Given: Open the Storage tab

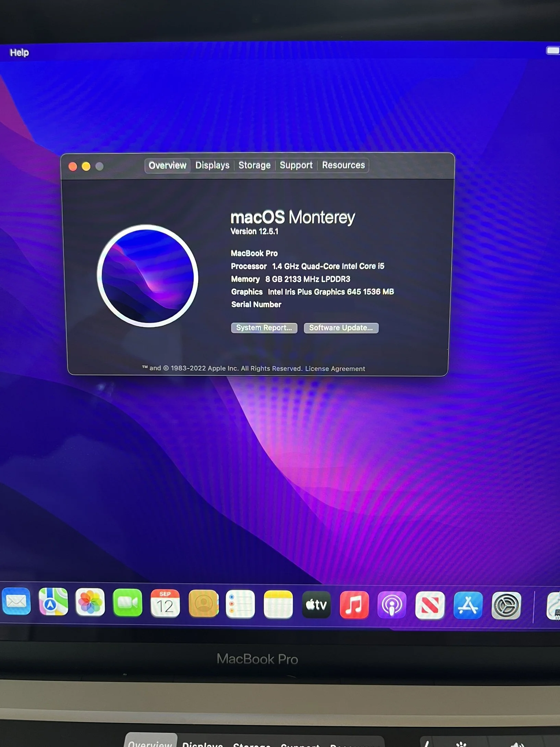Looking at the screenshot, I should 254,165.
